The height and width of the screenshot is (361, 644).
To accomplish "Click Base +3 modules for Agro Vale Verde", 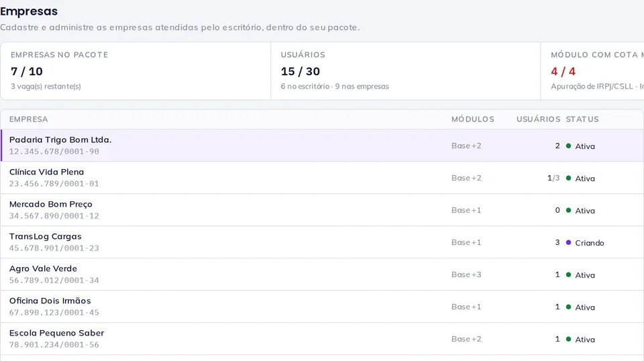I will (x=466, y=274).
